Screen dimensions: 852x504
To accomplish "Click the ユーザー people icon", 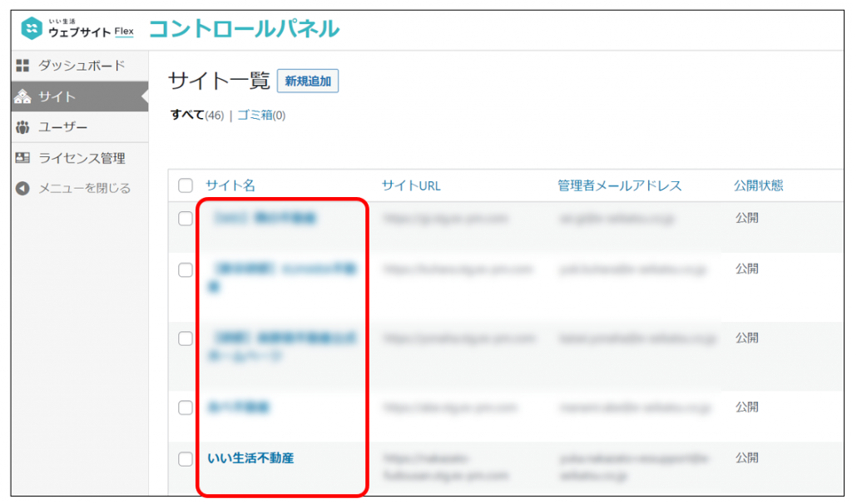I will click(23, 127).
